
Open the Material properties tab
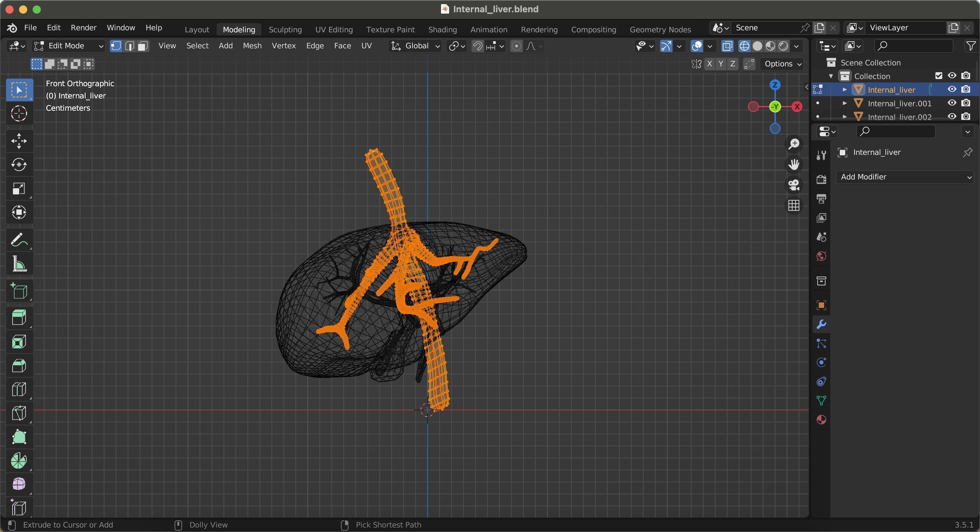(821, 420)
